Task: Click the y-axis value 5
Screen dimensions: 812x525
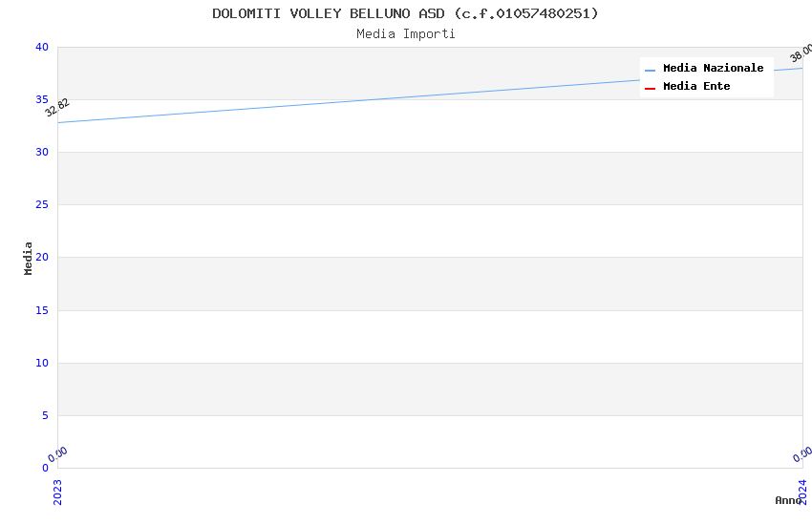Action: point(46,415)
